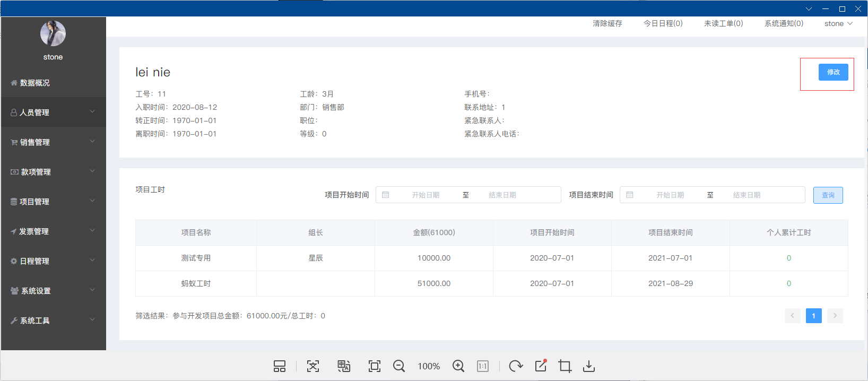Click 清除缓存 in the header

tap(607, 23)
